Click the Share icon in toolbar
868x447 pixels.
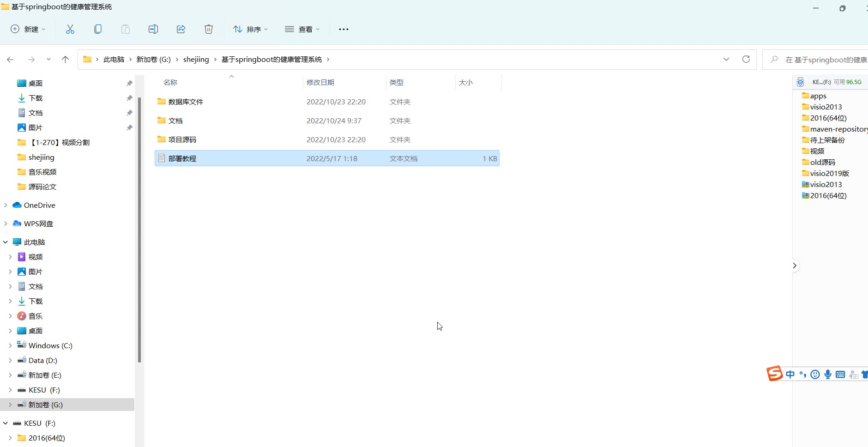[181, 29]
